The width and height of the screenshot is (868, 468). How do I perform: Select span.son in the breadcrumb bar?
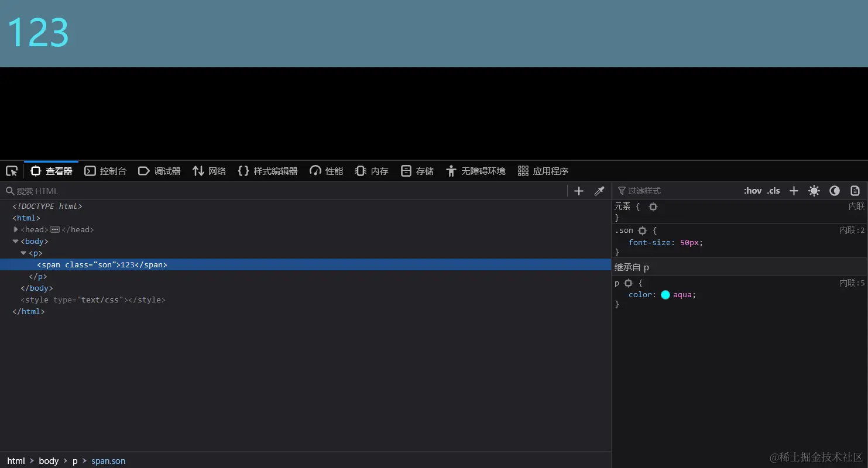(x=108, y=461)
